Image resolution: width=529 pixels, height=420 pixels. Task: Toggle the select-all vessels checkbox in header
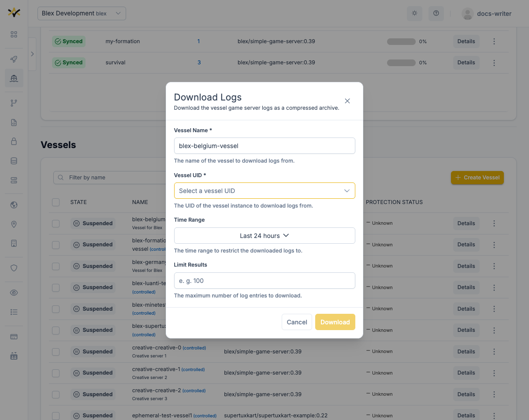point(56,202)
